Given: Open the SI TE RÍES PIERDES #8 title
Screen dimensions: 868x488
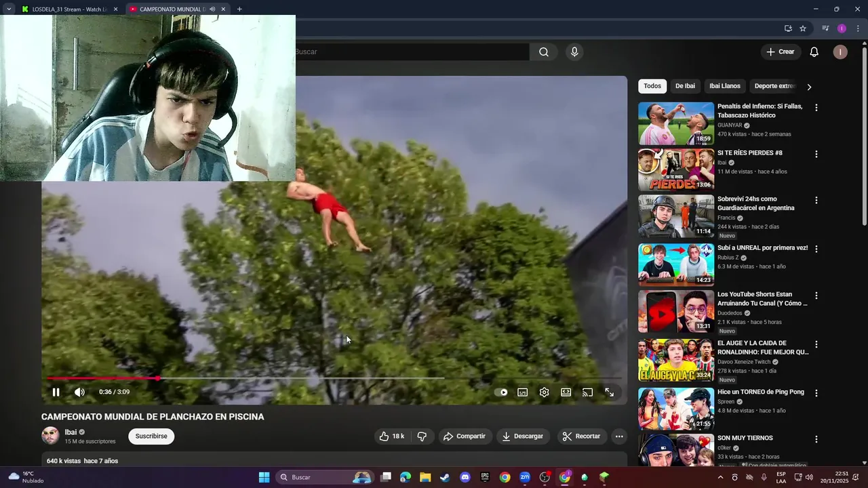Looking at the screenshot, I should [750, 153].
